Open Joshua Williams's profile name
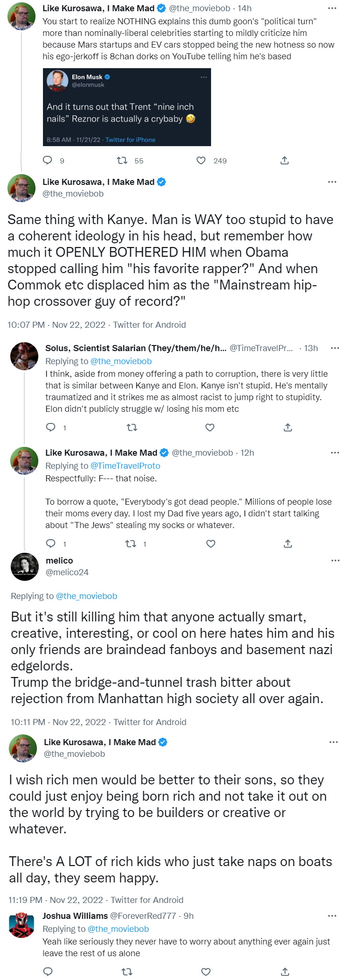346x980 pixels. [x=75, y=916]
